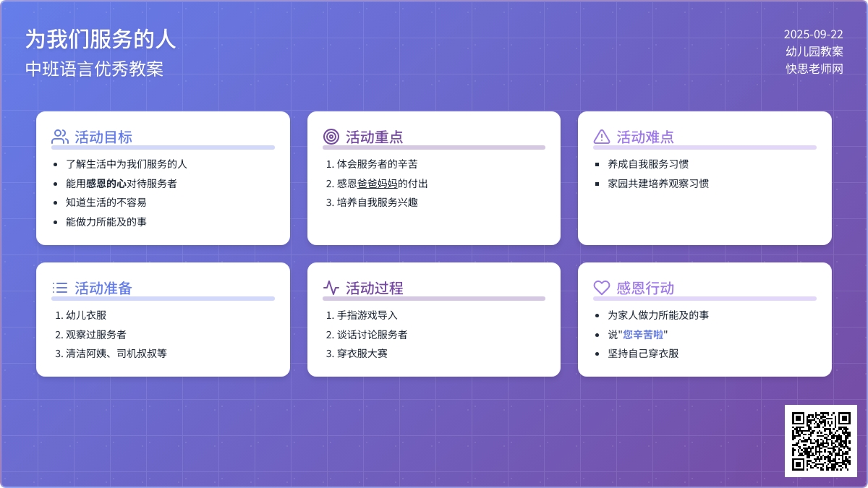Click the date 2025-09-22
The height and width of the screenshot is (488, 868).
pos(813,34)
